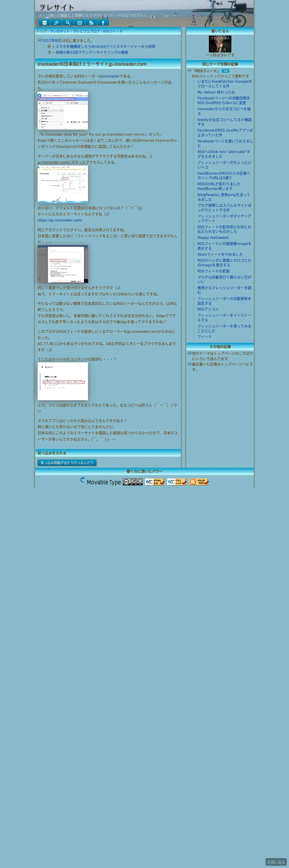Click the 28 article count badge
The image size is (289, 868).
[225, 71]
